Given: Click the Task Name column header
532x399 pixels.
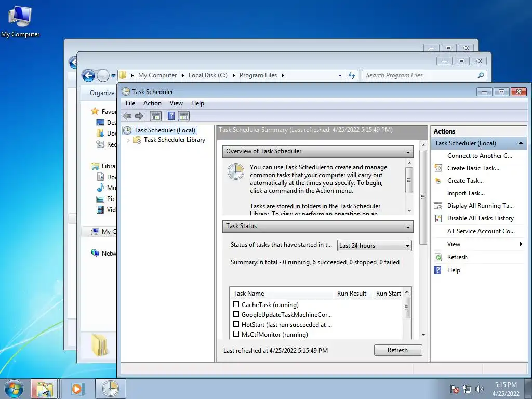Looking at the screenshot, I should 248,294.
